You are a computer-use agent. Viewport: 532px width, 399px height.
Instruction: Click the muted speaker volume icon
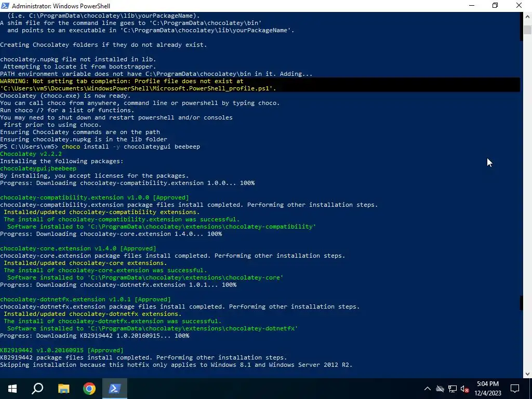pyautogui.click(x=465, y=389)
